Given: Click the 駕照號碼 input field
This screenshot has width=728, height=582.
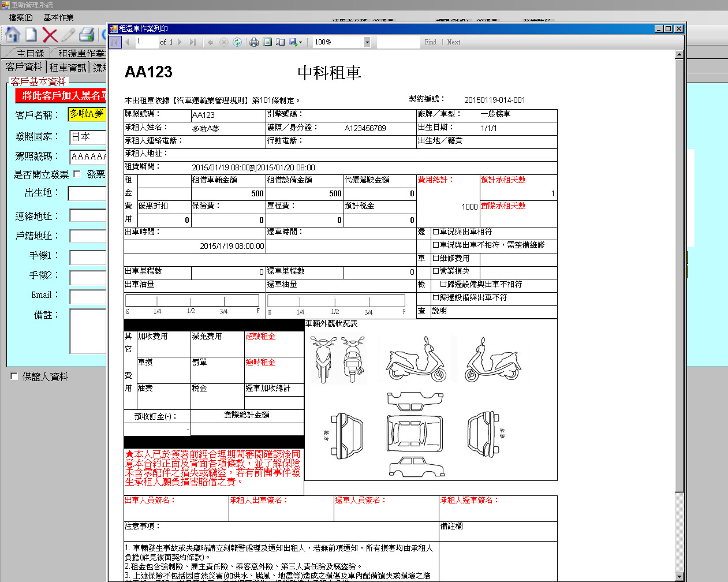Looking at the screenshot, I should tap(88, 156).
